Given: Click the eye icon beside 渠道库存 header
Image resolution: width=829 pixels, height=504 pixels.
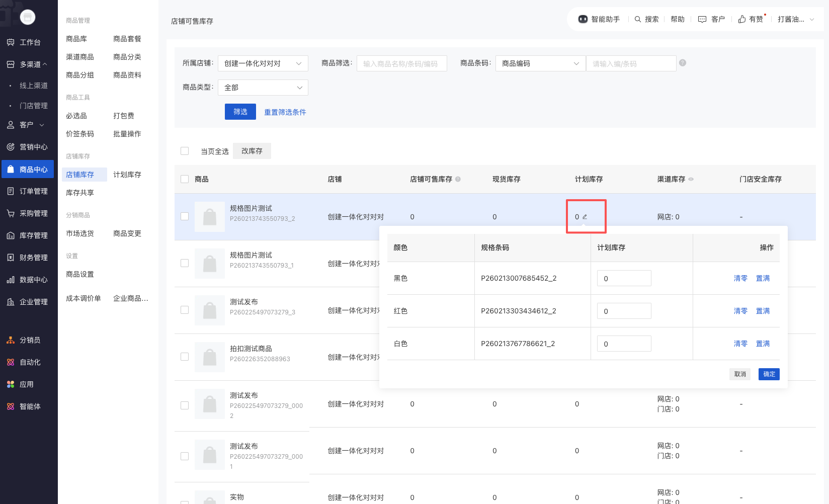Looking at the screenshot, I should pyautogui.click(x=691, y=179).
